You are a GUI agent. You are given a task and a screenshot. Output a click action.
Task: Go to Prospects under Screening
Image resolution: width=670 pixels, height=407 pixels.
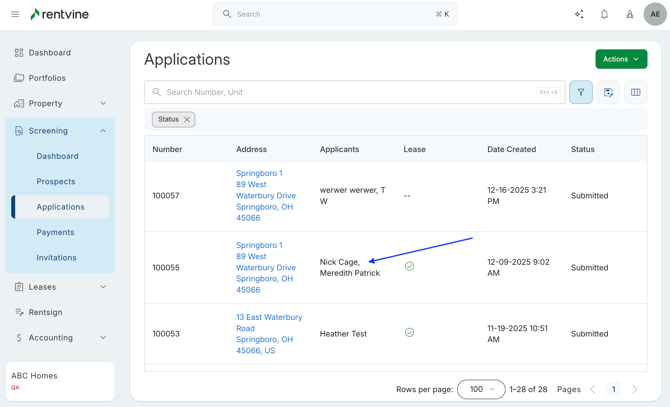(56, 182)
